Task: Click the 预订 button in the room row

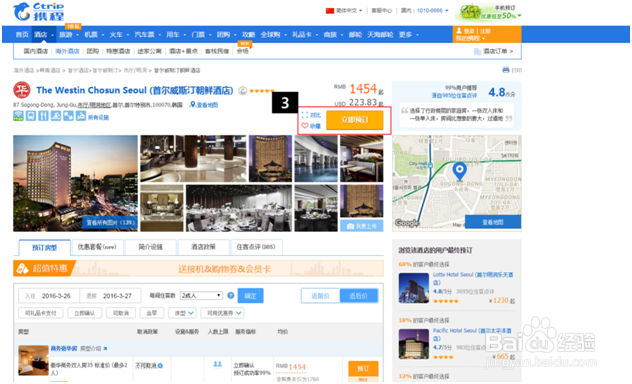Action: pyautogui.click(x=363, y=369)
